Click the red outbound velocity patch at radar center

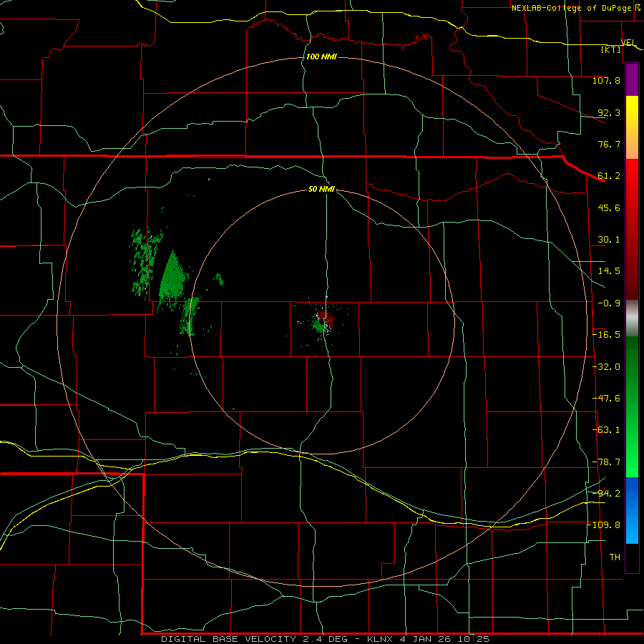click(x=326, y=318)
